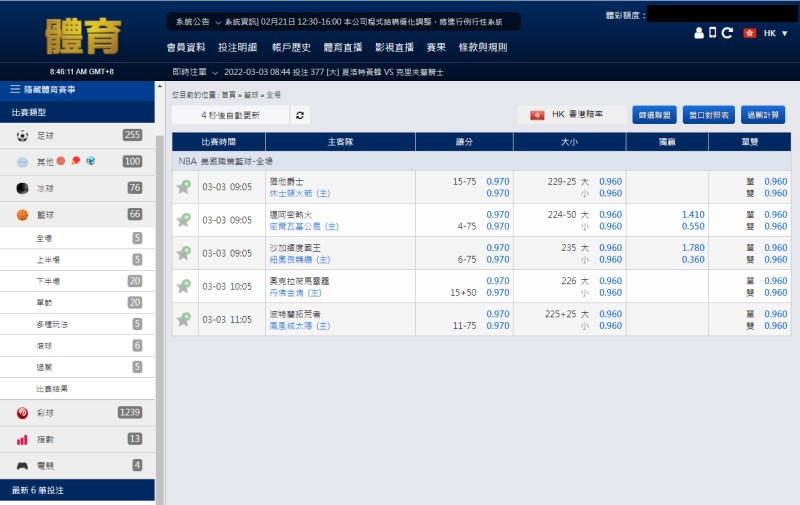Viewport: 800px width, 505px height.
Task: Click the 電競 sidebar category
Action: point(78,466)
